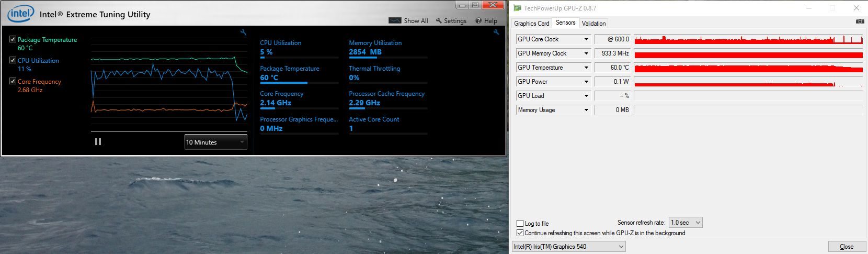The image size is (868, 254).
Task: Click the GPU Core Clock 600.0 reading
Action: [x=612, y=39]
